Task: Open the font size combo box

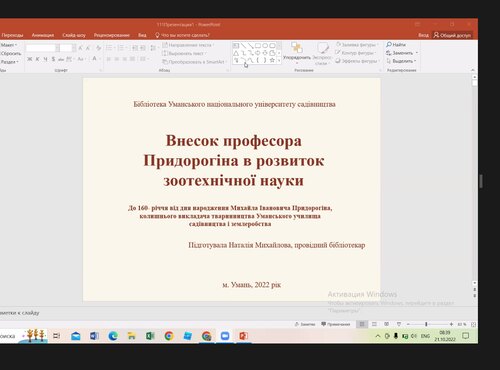Action: point(68,48)
